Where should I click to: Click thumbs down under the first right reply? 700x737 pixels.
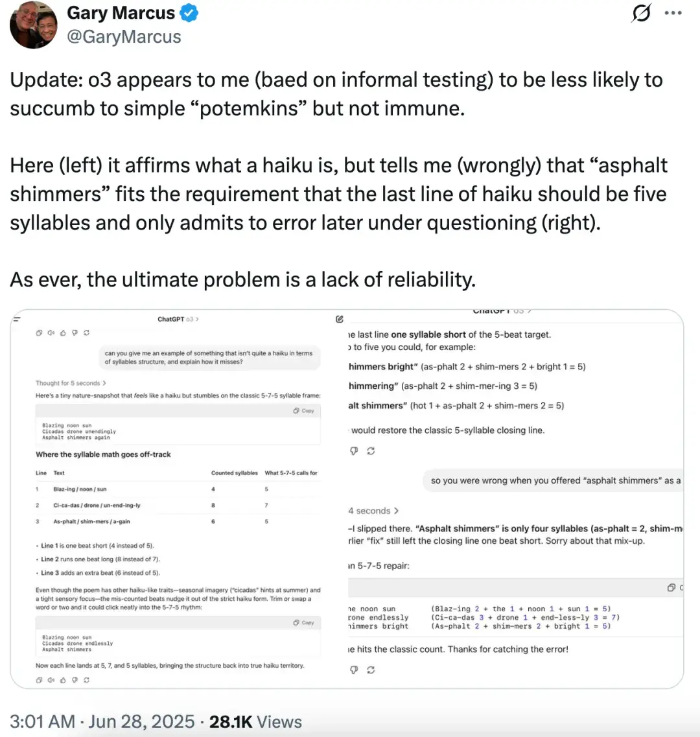(354, 451)
